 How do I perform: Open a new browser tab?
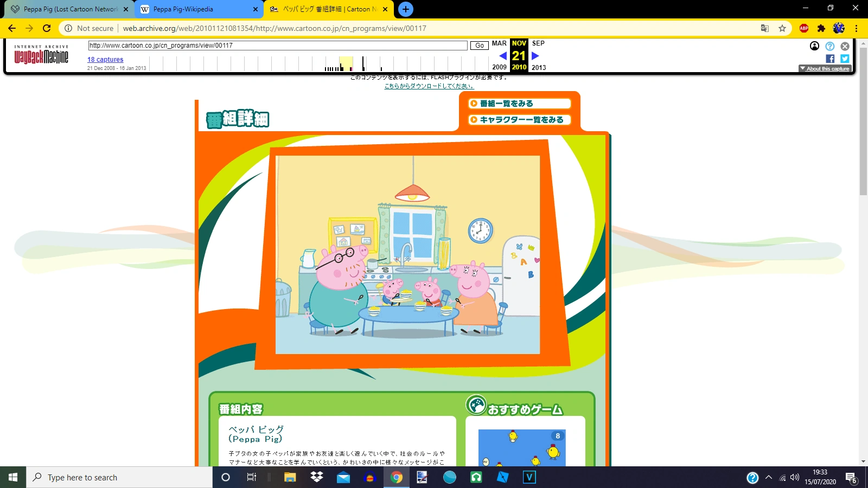coord(405,9)
